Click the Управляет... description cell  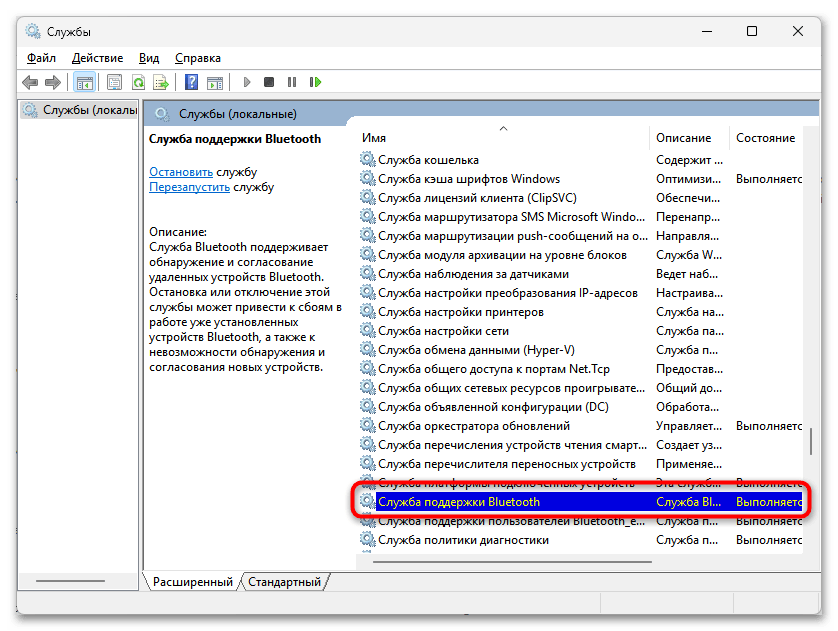point(688,426)
